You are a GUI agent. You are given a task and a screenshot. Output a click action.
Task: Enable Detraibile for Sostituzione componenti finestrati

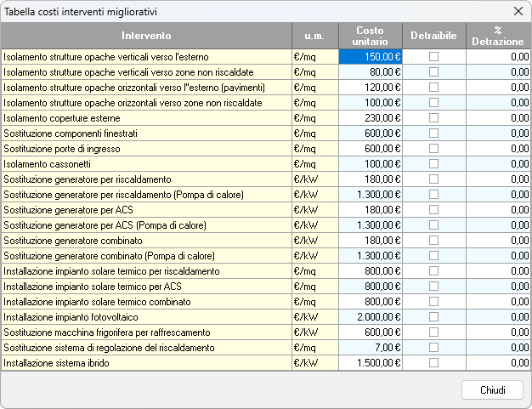click(x=433, y=133)
